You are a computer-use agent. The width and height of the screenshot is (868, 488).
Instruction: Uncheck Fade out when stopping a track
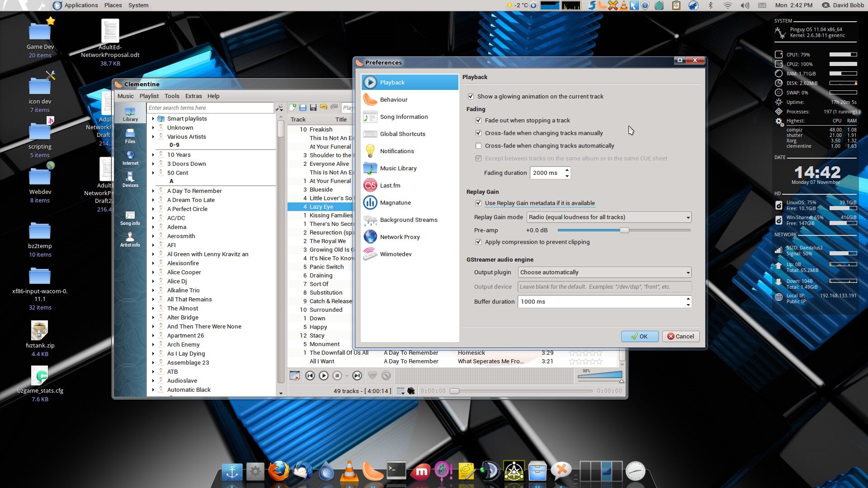[478, 120]
